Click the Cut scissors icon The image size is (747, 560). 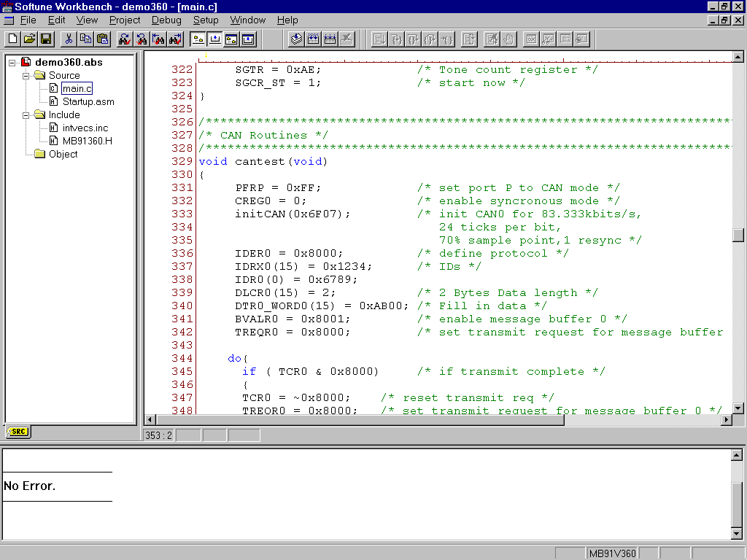(x=69, y=39)
